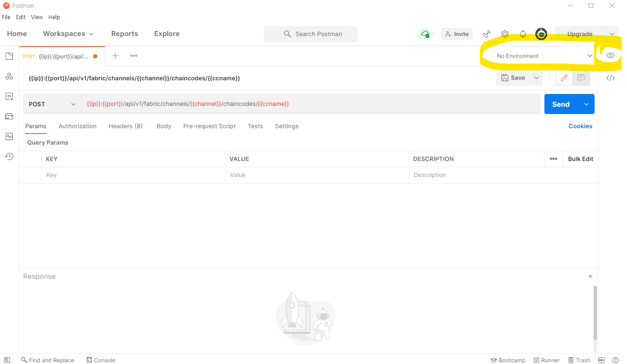Click Bulk Edit in params table
The width and height of the screenshot is (627, 364).
[580, 159]
